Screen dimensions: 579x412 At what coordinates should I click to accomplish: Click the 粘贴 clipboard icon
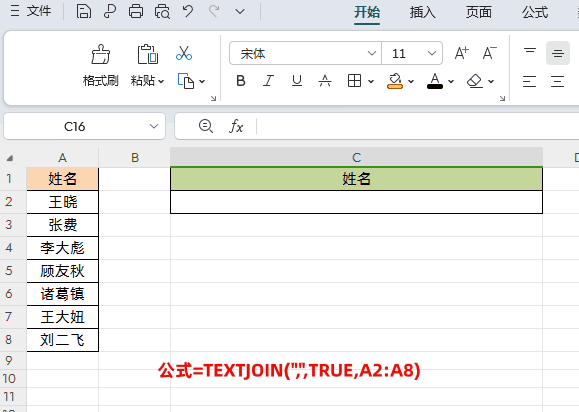(x=148, y=54)
